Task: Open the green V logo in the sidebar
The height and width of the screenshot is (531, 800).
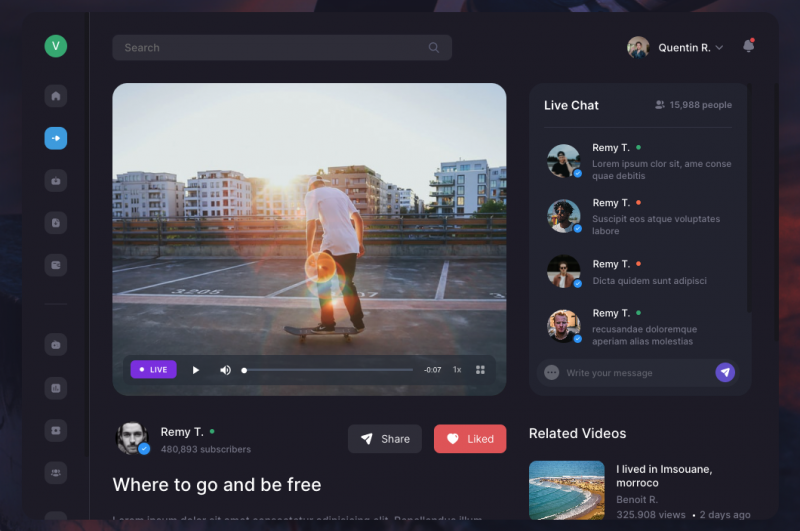Action: [x=56, y=46]
